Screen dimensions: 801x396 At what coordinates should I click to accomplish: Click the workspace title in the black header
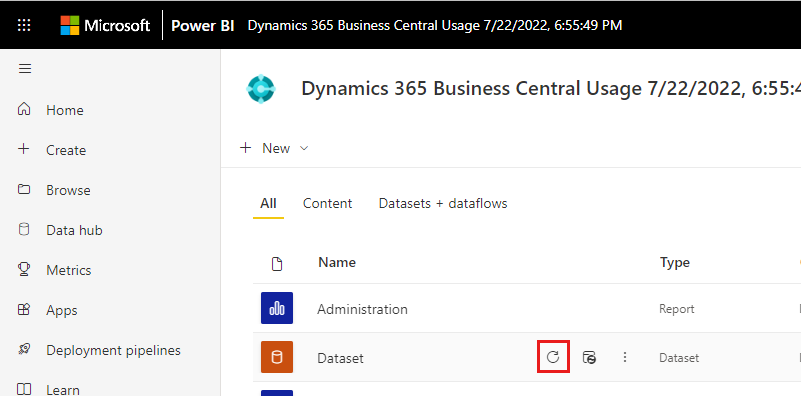click(x=435, y=26)
